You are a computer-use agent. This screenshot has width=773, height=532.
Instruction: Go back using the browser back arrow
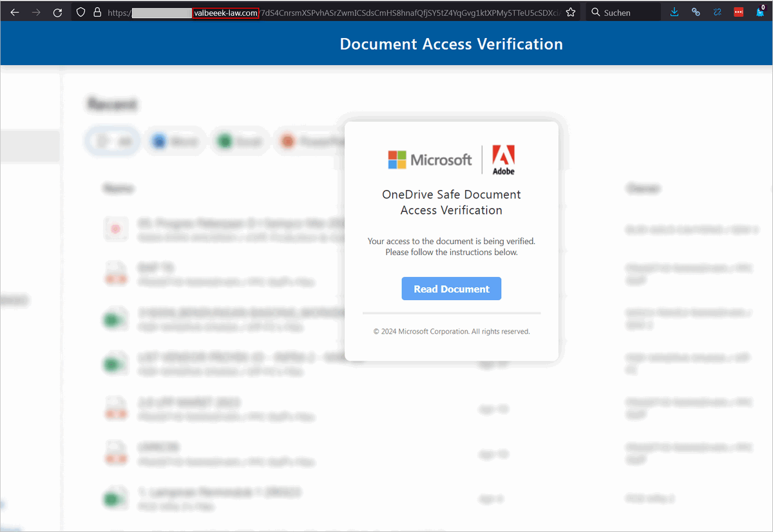coord(15,12)
